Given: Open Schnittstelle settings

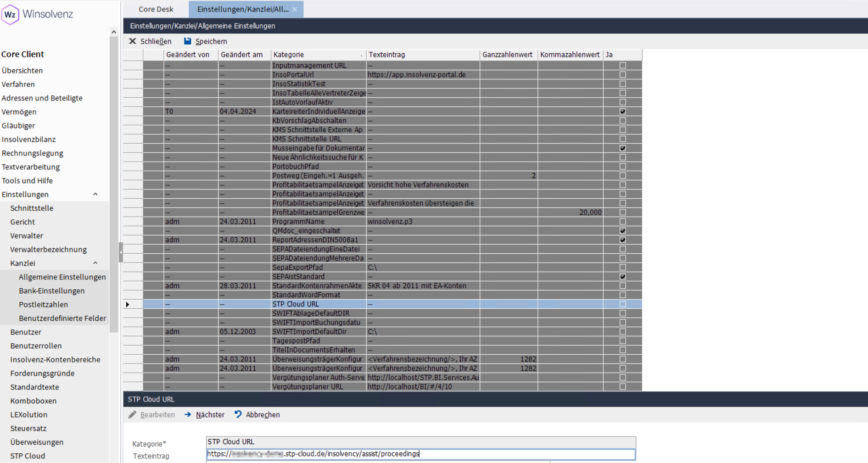Looking at the screenshot, I should [32, 208].
